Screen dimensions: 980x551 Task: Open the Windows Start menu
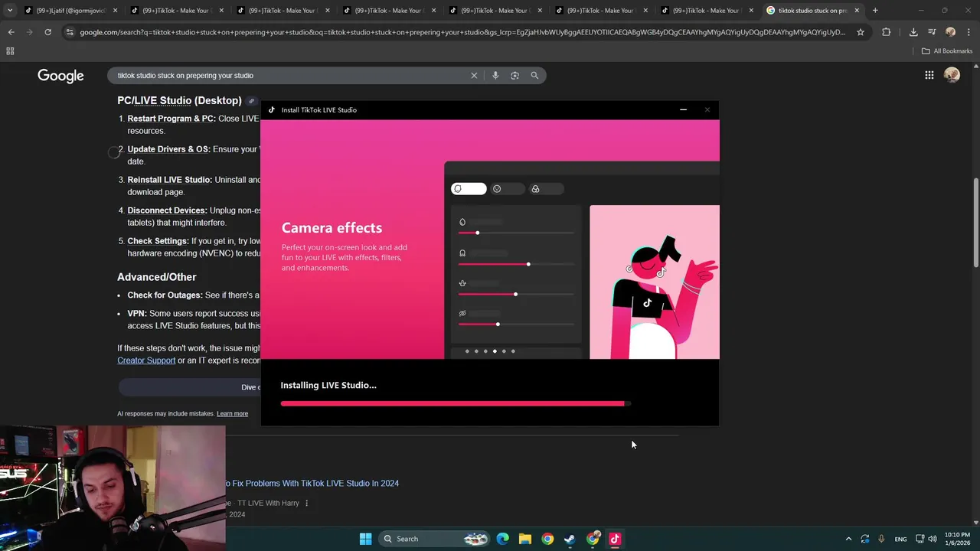click(365, 539)
